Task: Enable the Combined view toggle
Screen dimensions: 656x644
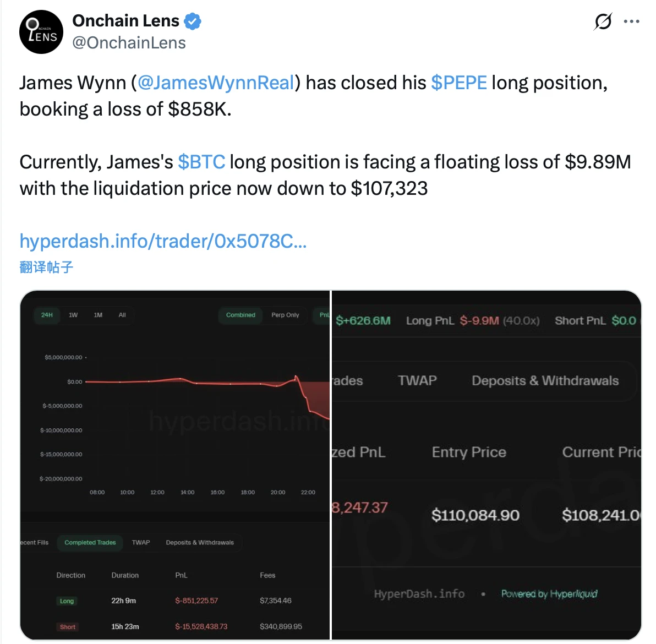Action: pos(240,315)
